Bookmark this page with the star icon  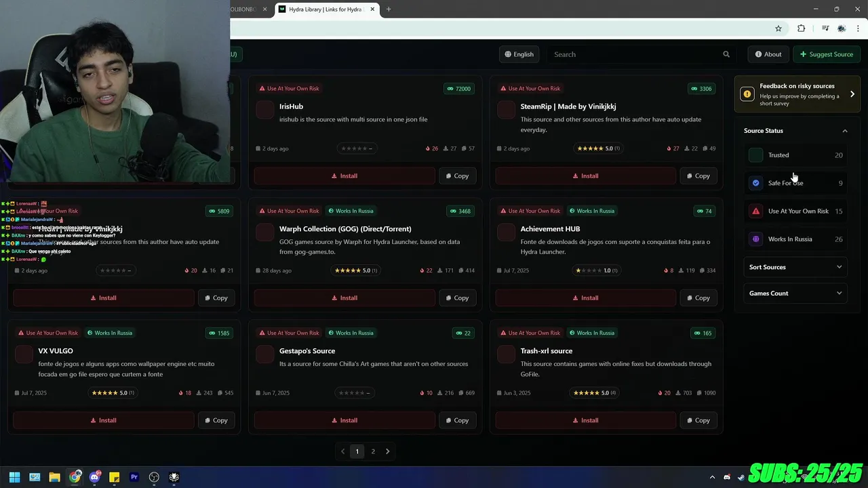coord(778,28)
